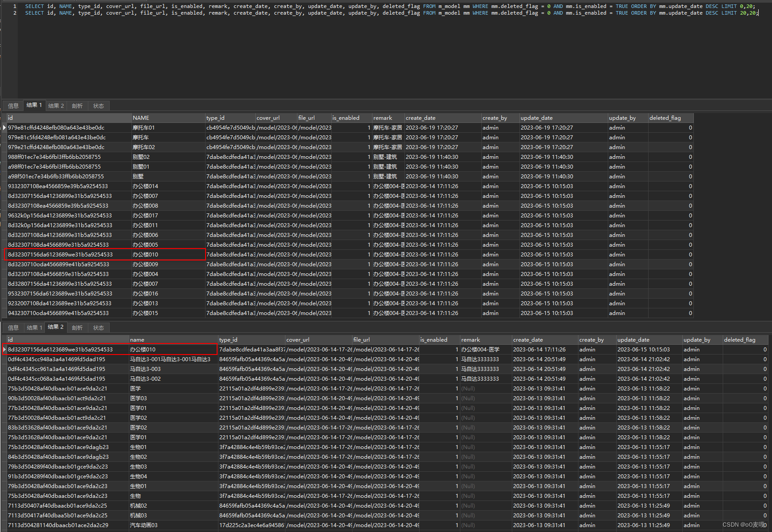Select the 办公楼014 name cell

click(168, 186)
